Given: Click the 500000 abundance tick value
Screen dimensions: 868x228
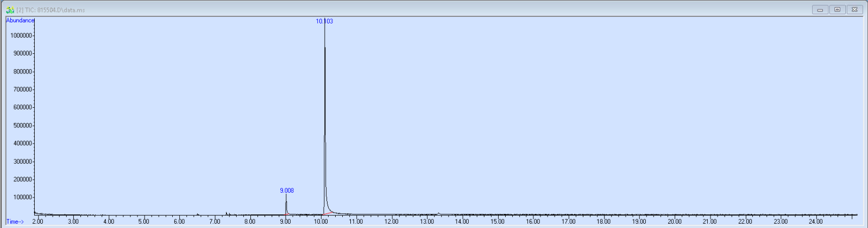Looking at the screenshot, I should point(23,125).
